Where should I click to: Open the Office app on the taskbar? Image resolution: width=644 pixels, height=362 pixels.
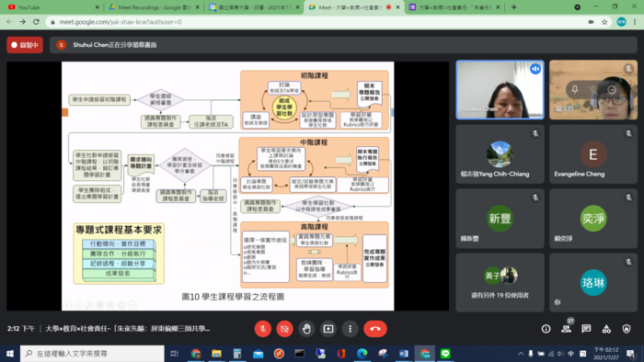click(341, 353)
